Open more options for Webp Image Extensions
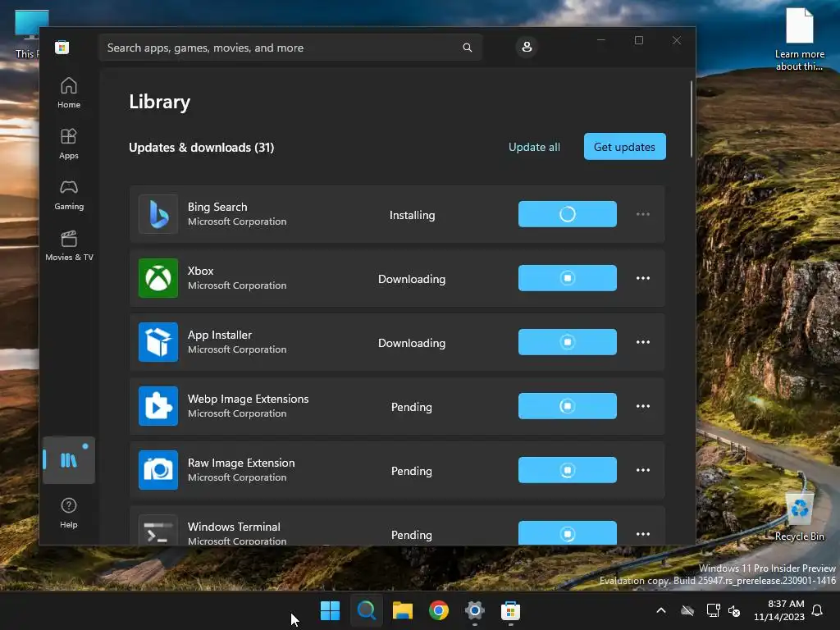The width and height of the screenshot is (840, 630). (643, 406)
